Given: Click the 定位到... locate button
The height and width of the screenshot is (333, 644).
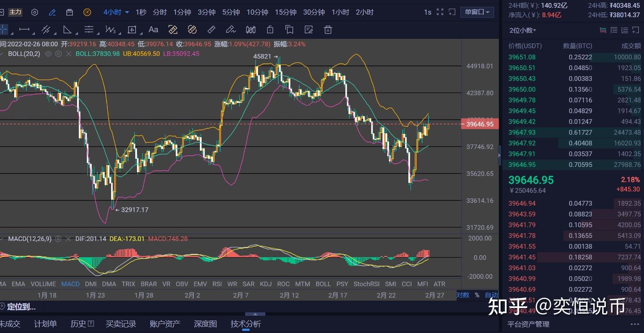Looking at the screenshot, I should [x=18, y=307].
